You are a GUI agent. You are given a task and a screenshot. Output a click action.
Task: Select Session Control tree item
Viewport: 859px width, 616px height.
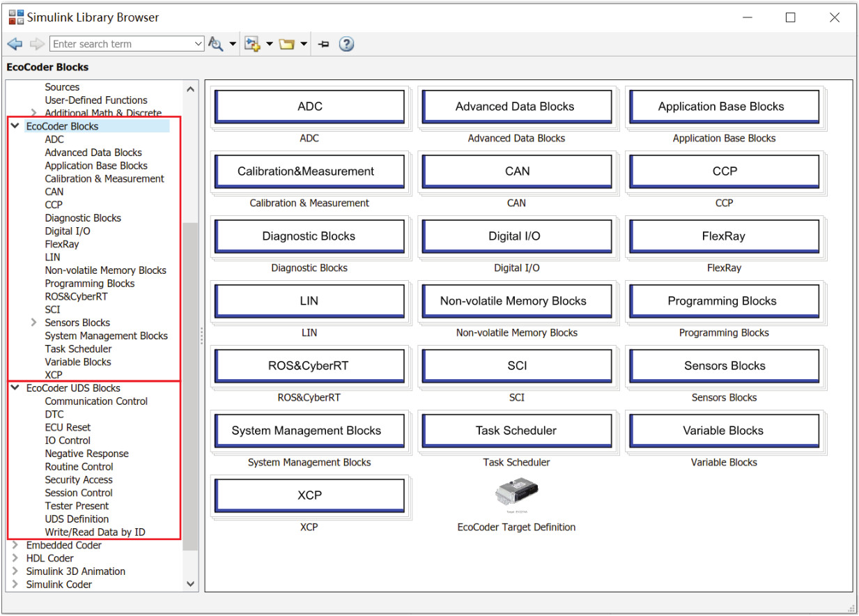pyautogui.click(x=79, y=493)
